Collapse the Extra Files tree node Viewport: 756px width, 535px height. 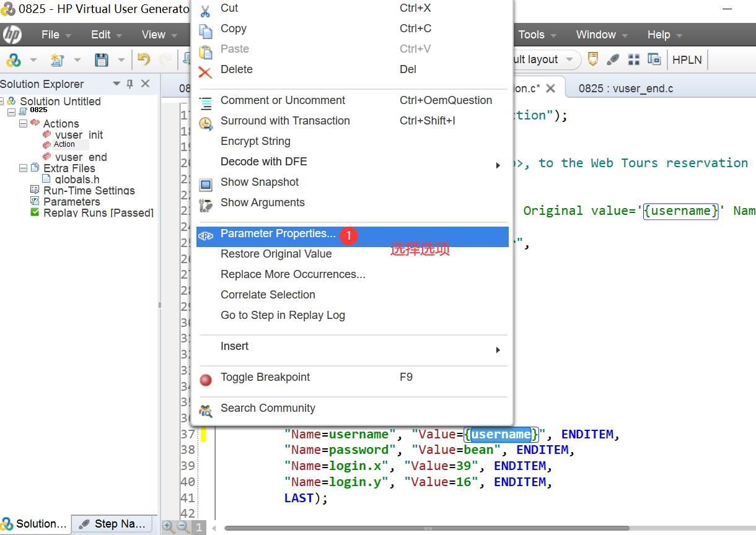[23, 168]
